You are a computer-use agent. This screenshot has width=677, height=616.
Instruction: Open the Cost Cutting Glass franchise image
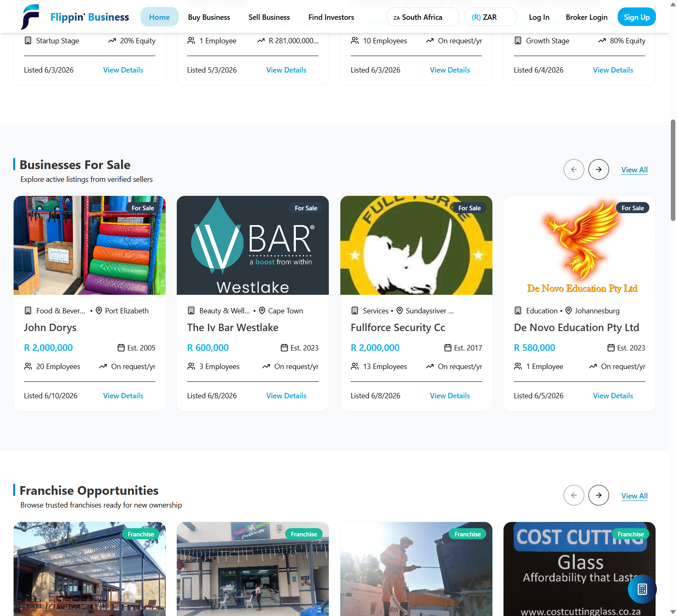(579, 569)
